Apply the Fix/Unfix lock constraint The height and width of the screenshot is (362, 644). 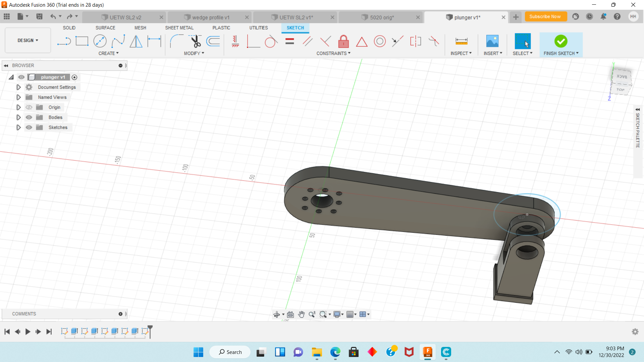pyautogui.click(x=343, y=42)
